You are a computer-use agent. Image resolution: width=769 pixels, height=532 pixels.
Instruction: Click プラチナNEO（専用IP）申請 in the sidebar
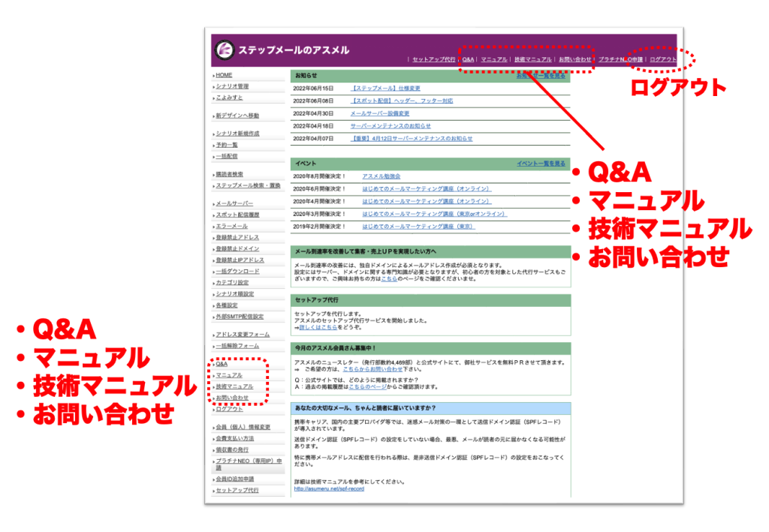249,464
